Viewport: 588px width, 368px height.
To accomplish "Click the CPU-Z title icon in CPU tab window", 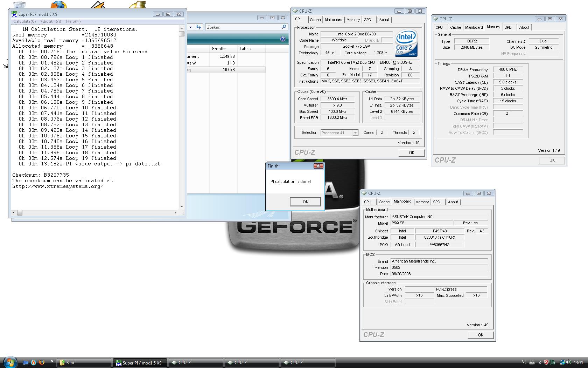I will (295, 11).
